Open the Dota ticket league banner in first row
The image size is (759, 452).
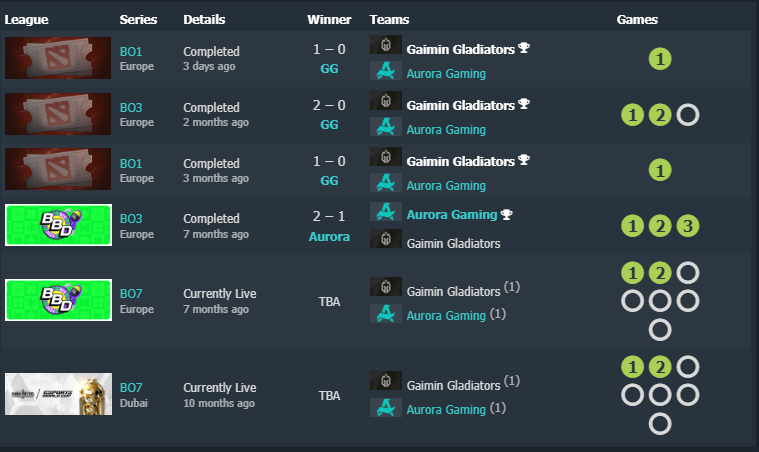(58, 58)
